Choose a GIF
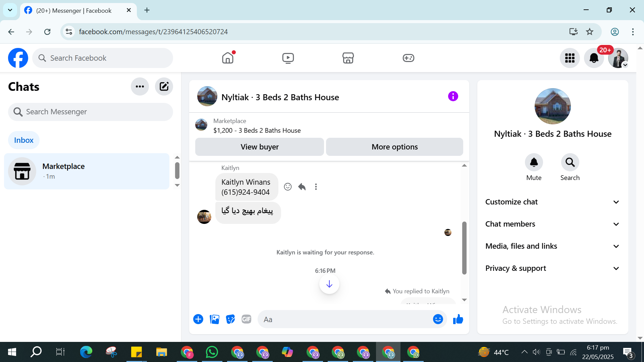 (x=247, y=319)
